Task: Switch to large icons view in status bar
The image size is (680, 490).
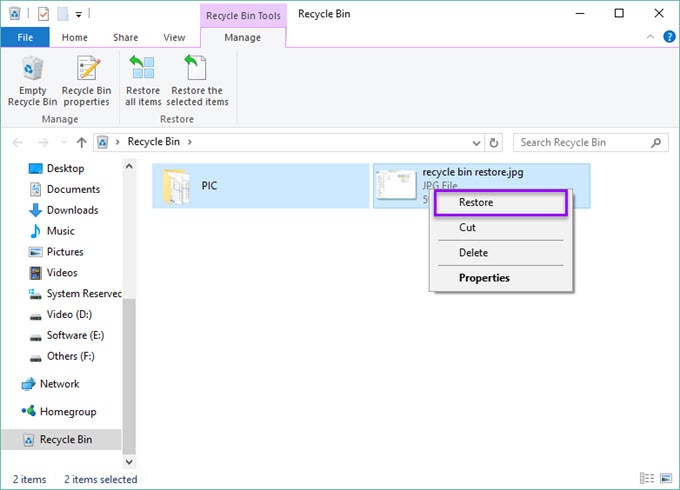Action: (x=665, y=480)
